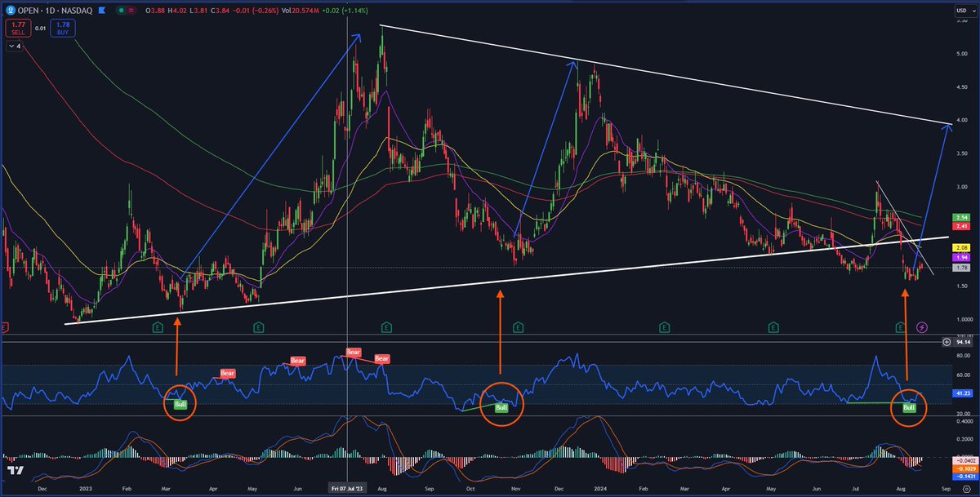Click the 94.14 value on the axis

pyautogui.click(x=964, y=343)
